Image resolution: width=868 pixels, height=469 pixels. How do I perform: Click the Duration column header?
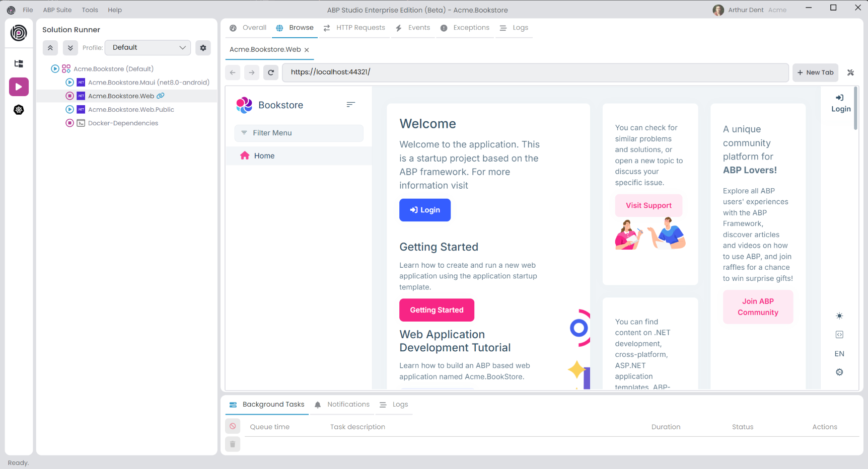(x=666, y=427)
